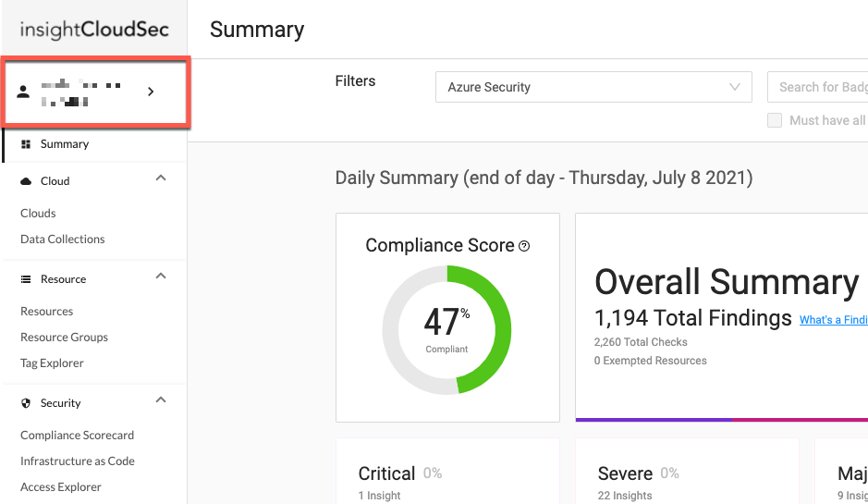Viewport: 868px width, 504px height.
Task: Open Resource Groups page
Action: tap(64, 338)
